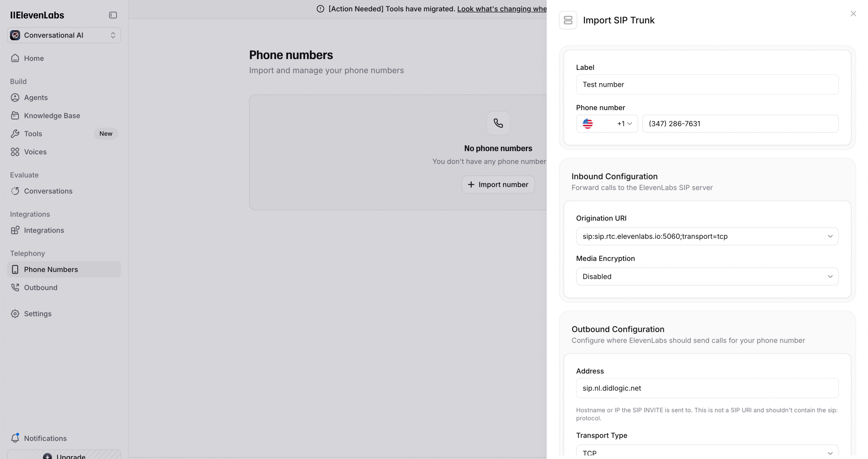Go to the Integrations menu item
Image resolution: width=868 pixels, height=459 pixels.
click(44, 230)
